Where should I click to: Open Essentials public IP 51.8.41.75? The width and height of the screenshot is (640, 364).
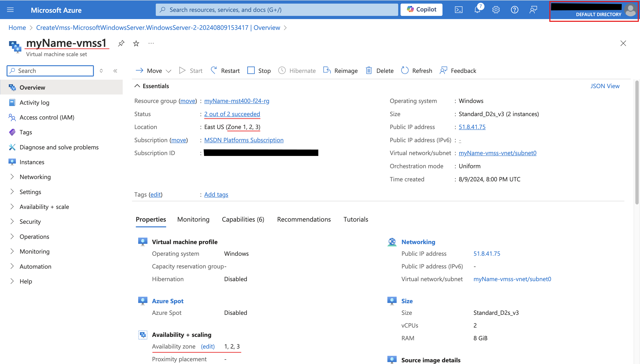(472, 127)
